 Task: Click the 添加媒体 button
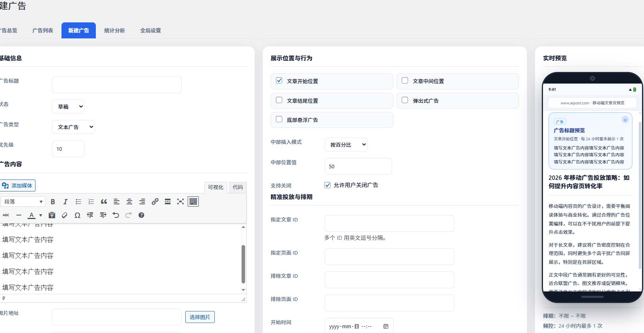pos(17,185)
